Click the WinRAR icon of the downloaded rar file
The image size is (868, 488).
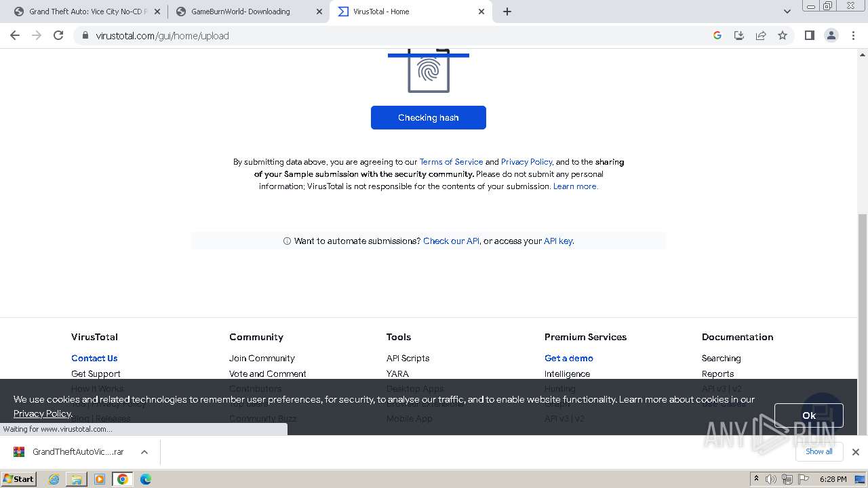19,452
